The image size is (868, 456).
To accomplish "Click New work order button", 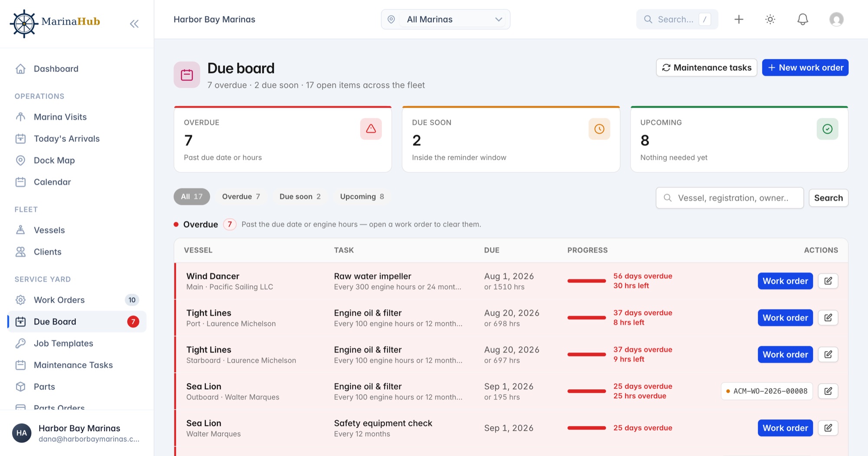I will point(805,68).
